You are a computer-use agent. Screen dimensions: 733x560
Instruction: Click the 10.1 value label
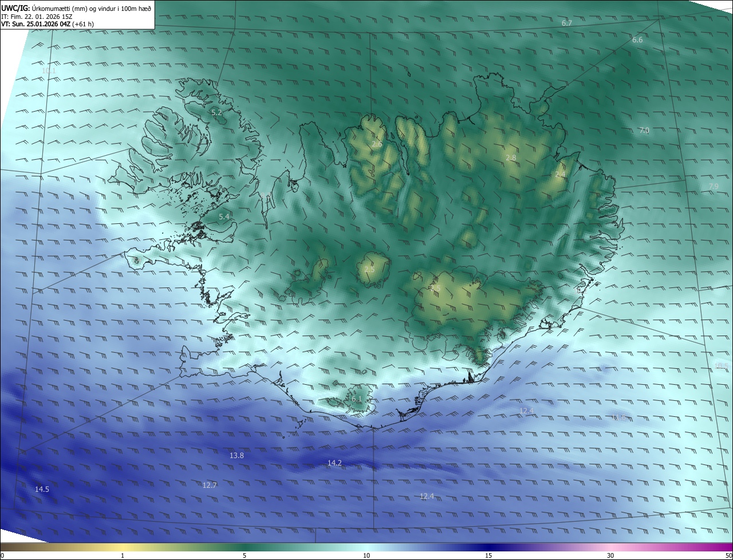pyautogui.click(x=49, y=71)
